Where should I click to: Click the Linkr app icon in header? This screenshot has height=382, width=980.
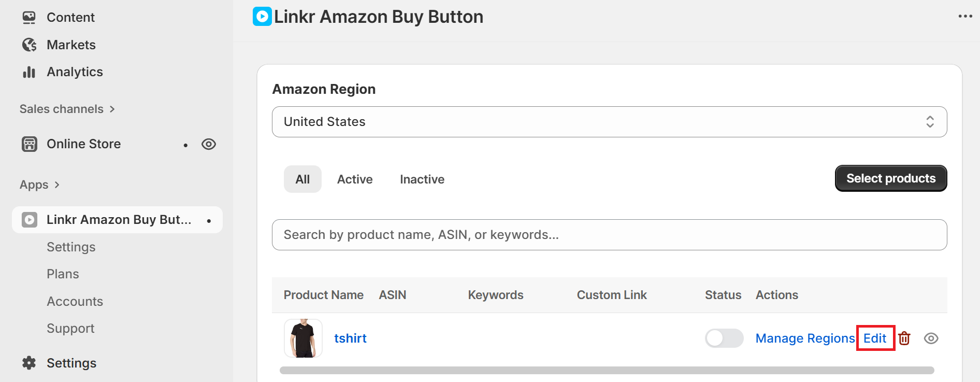(x=262, y=17)
